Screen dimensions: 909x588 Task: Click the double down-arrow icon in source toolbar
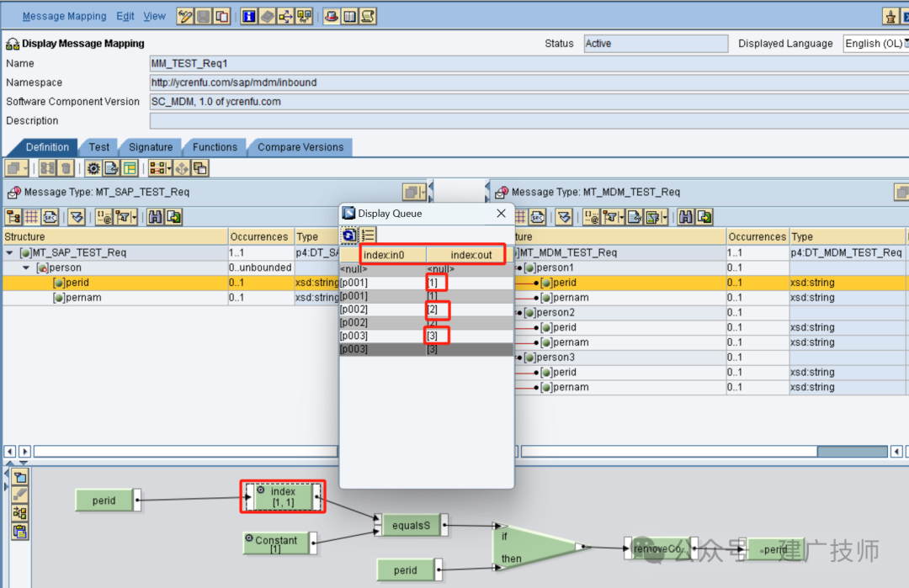pyautogui.click(x=77, y=217)
